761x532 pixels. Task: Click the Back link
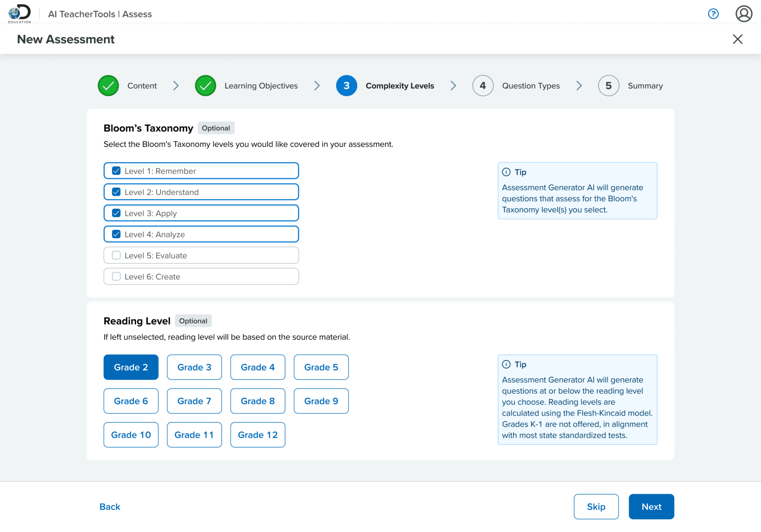tap(110, 507)
